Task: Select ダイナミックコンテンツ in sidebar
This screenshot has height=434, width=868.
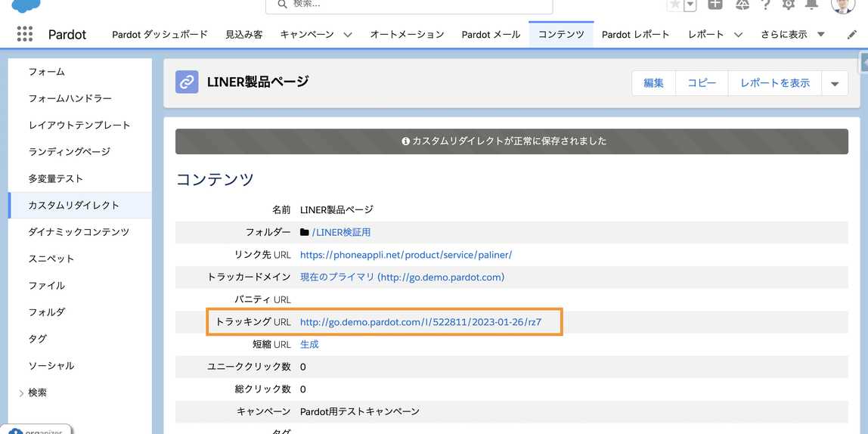Action: pos(79,232)
